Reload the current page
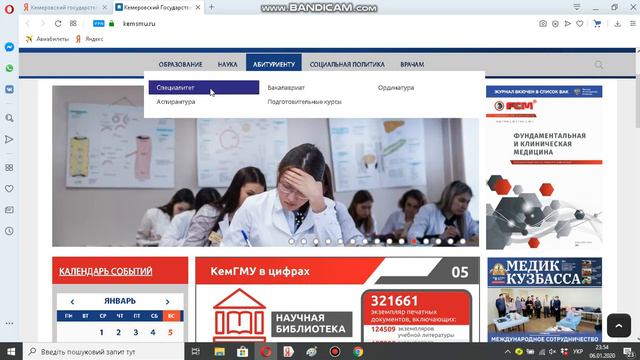Viewport: 640px width, 360px height. pyautogui.click(x=58, y=24)
